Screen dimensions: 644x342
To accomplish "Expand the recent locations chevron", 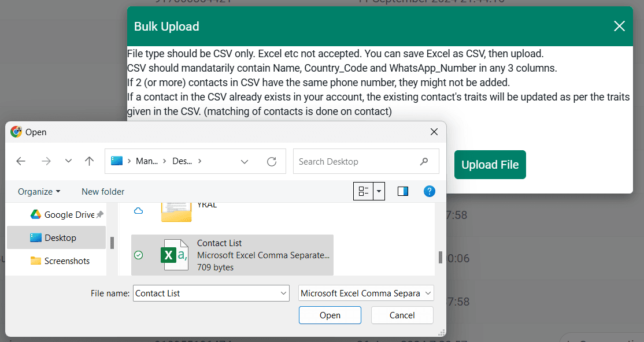I will [x=68, y=162].
